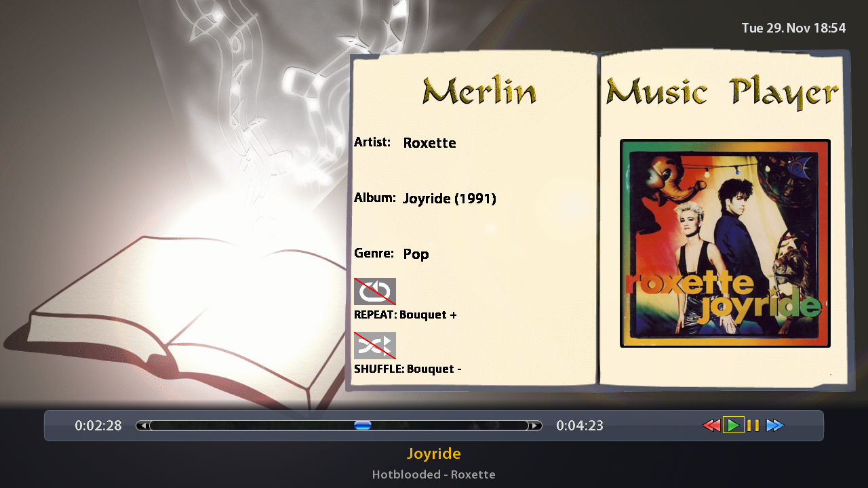Click next track text "Hotblooded - Roxette"

(x=433, y=474)
